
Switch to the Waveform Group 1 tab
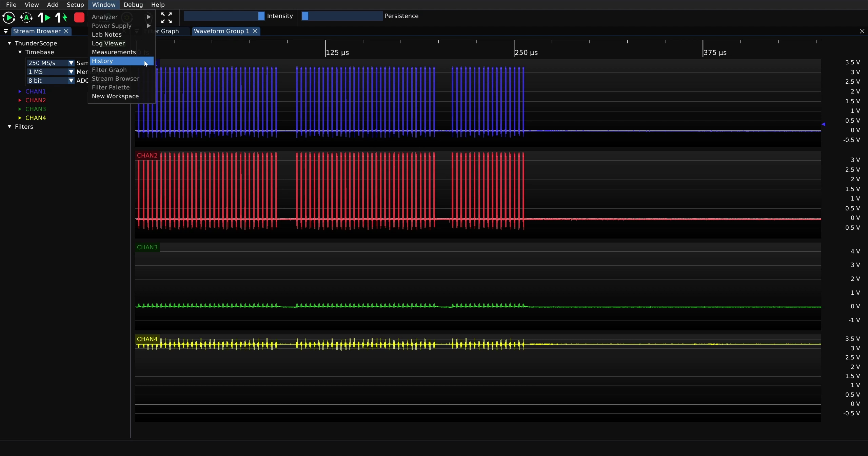point(221,31)
